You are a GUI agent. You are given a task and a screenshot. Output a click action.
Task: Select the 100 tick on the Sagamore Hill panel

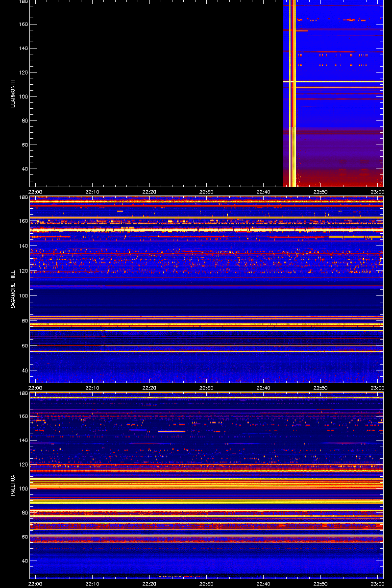(23, 296)
